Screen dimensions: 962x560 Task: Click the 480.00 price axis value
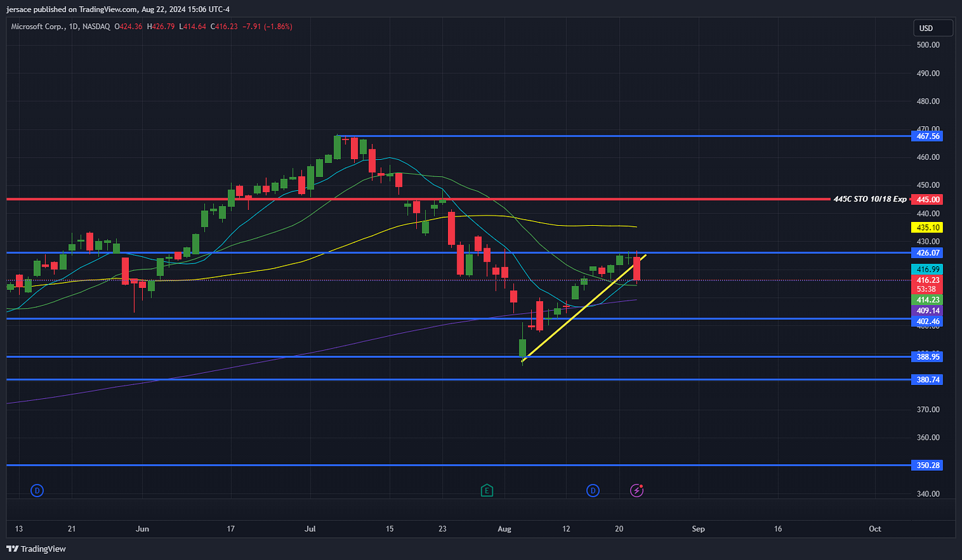928,101
